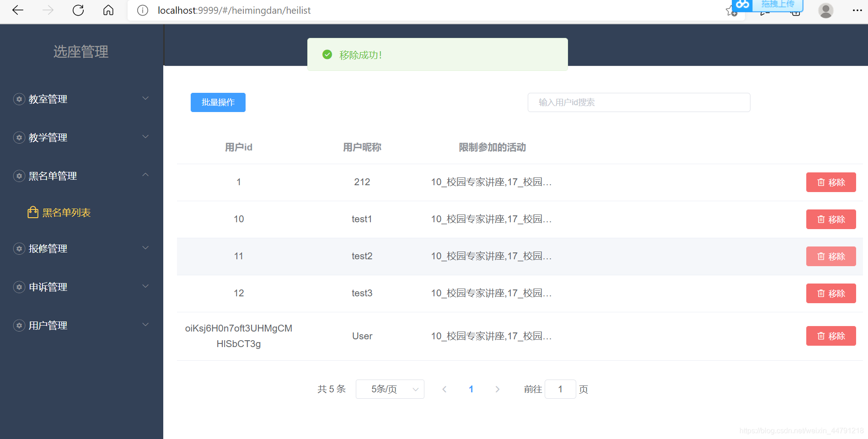Expand the 用户管理 menu chevron

click(x=145, y=325)
